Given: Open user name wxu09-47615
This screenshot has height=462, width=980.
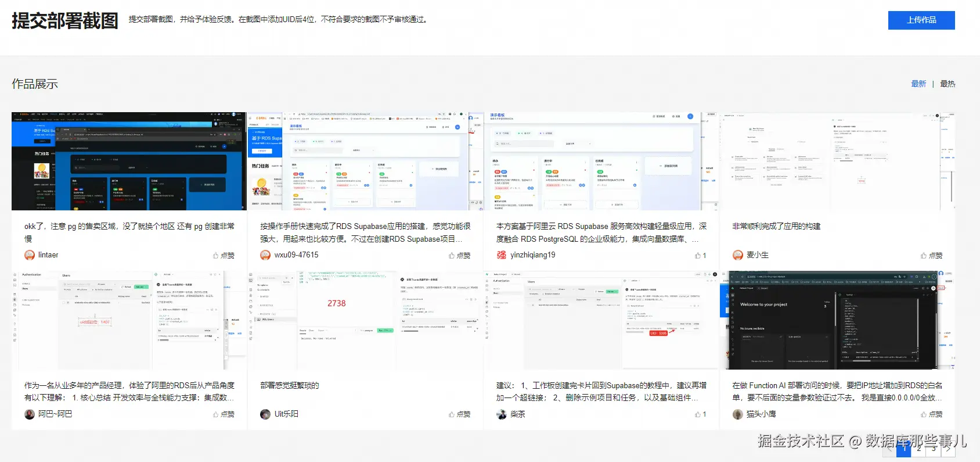Looking at the screenshot, I should (x=296, y=255).
